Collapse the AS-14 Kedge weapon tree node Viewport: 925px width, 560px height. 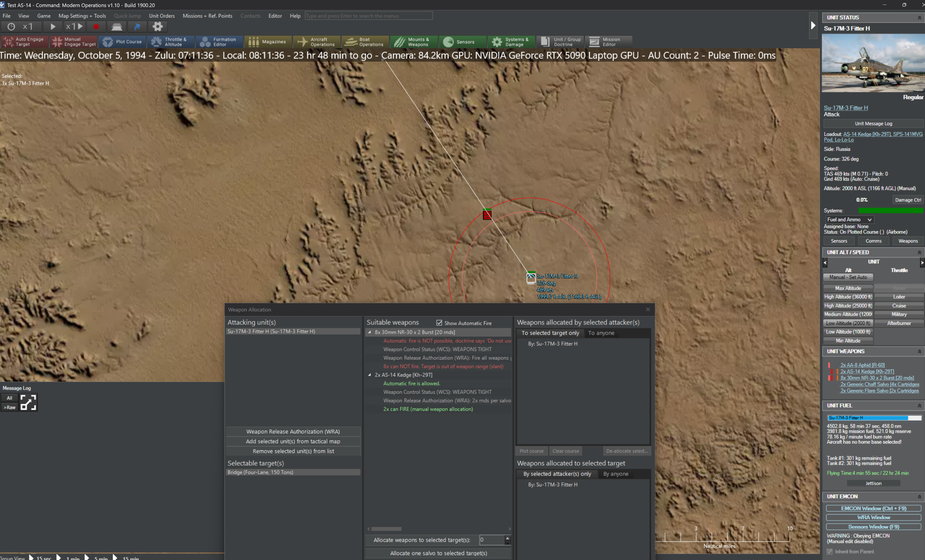(x=369, y=375)
